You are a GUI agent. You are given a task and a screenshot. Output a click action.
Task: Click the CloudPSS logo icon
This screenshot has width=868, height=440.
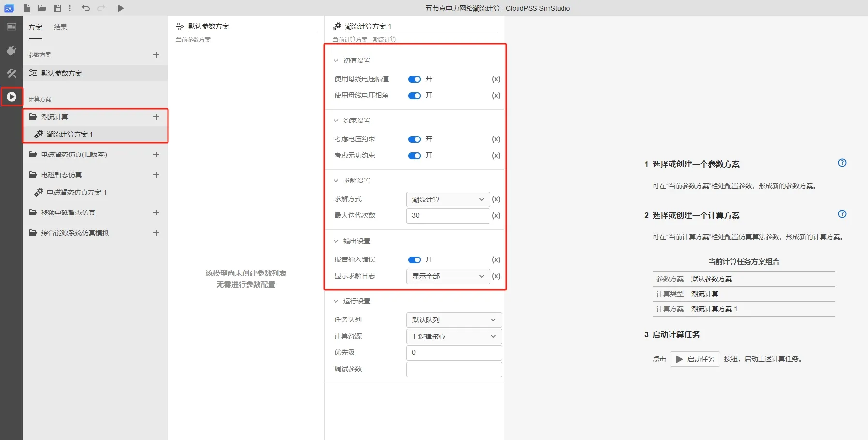tap(9, 8)
